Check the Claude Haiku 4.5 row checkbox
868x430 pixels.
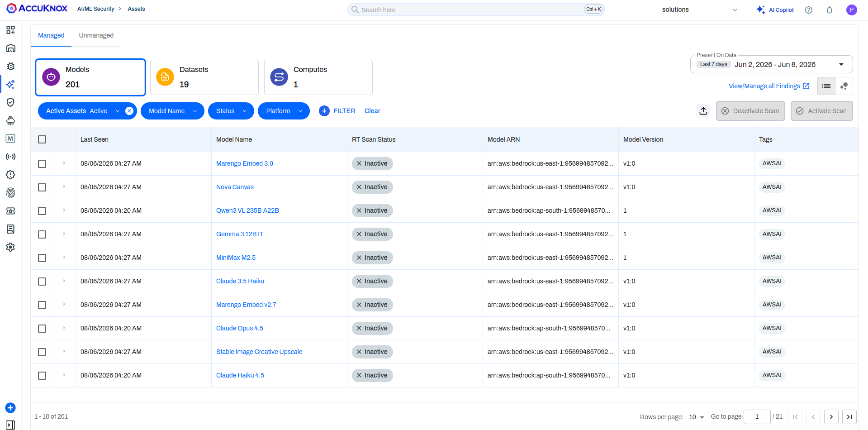(x=42, y=376)
